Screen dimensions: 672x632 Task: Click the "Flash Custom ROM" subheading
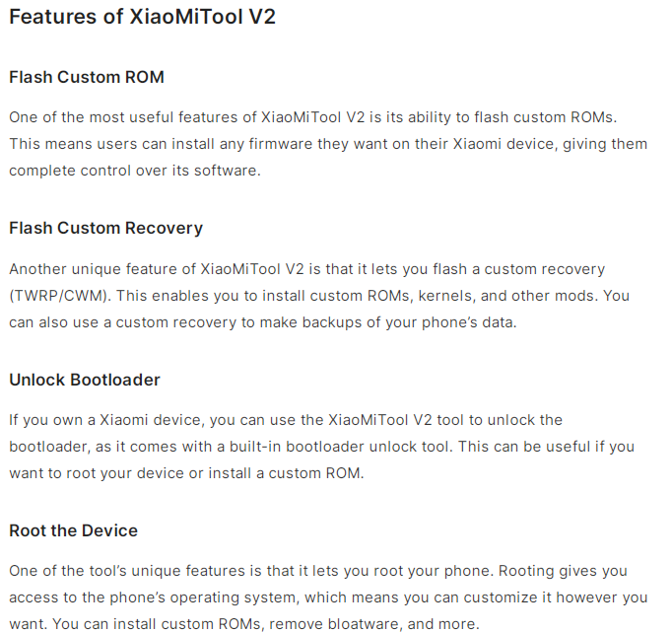point(87,77)
